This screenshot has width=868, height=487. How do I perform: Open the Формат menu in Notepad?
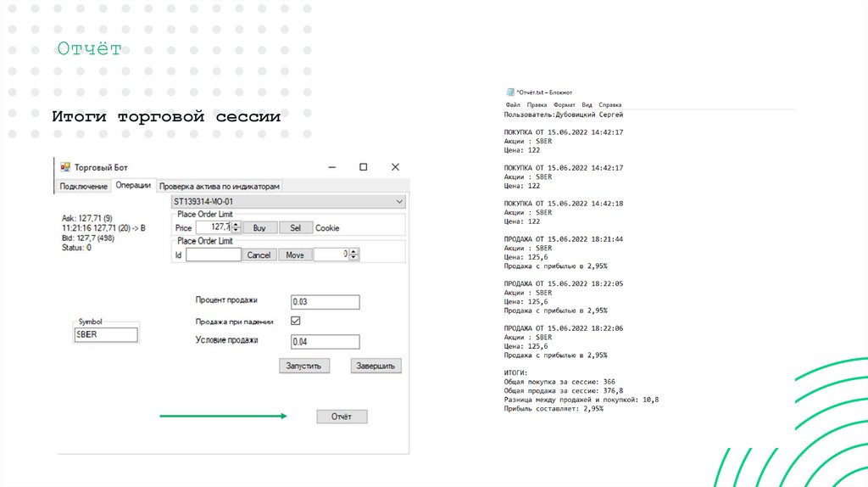click(x=564, y=104)
